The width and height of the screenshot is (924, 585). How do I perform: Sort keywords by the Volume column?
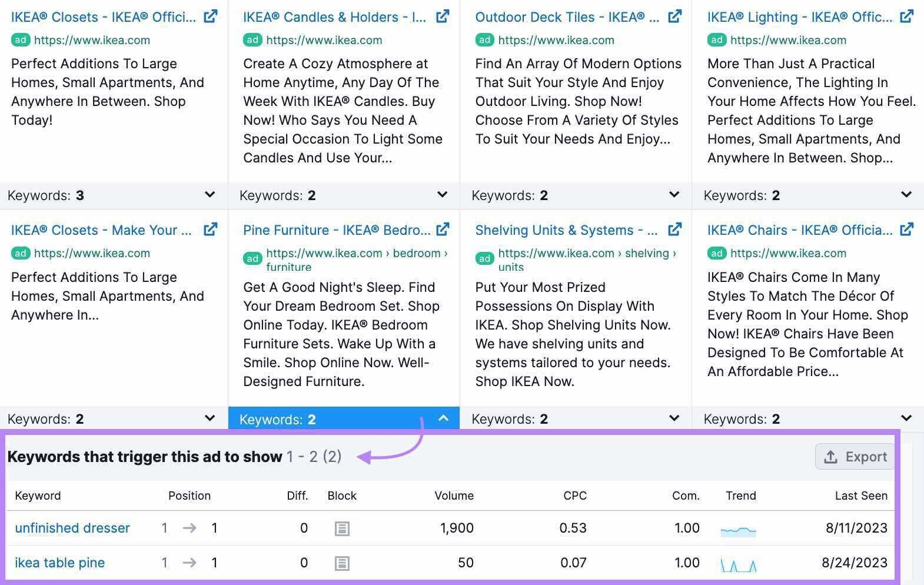click(x=454, y=496)
